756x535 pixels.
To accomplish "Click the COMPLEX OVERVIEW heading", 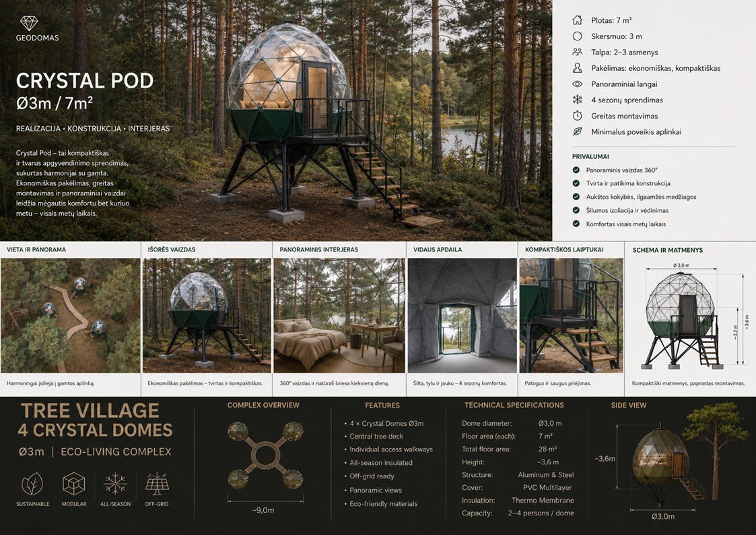I will [263, 405].
